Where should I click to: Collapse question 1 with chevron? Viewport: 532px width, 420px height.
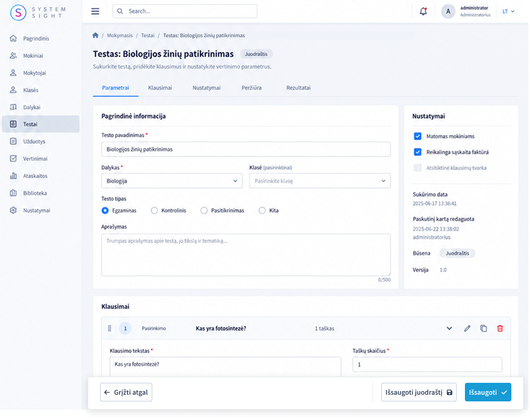point(449,328)
